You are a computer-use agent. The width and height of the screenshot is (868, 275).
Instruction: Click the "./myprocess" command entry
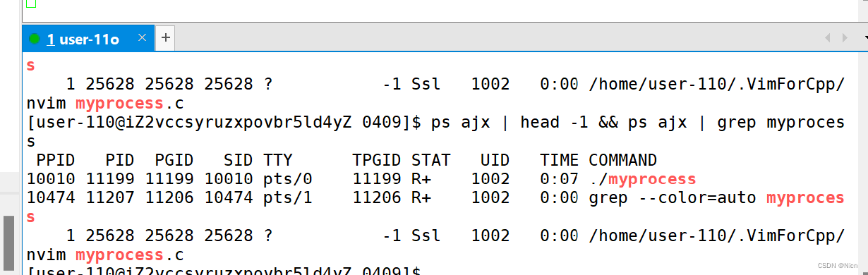643,179
